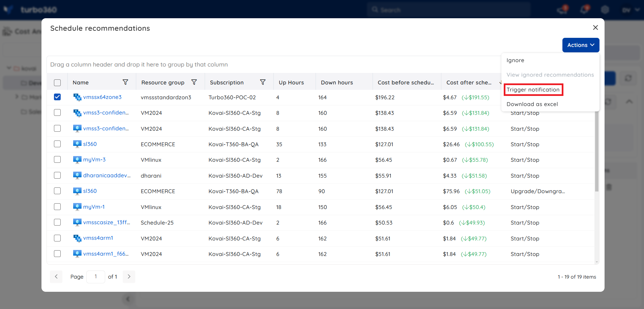The width and height of the screenshot is (644, 309).
Task: Click the table vertical scrollbar thumb
Action: [597, 152]
